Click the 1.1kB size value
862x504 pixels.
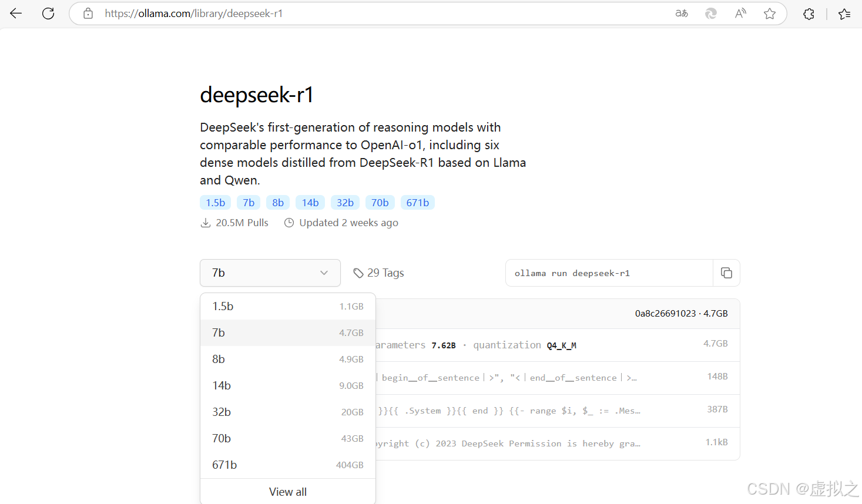click(x=717, y=442)
